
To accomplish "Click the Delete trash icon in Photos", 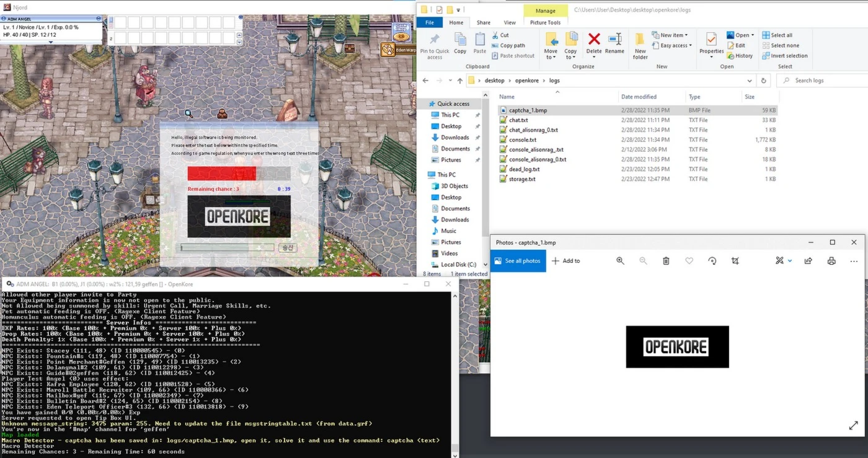I will pos(666,261).
